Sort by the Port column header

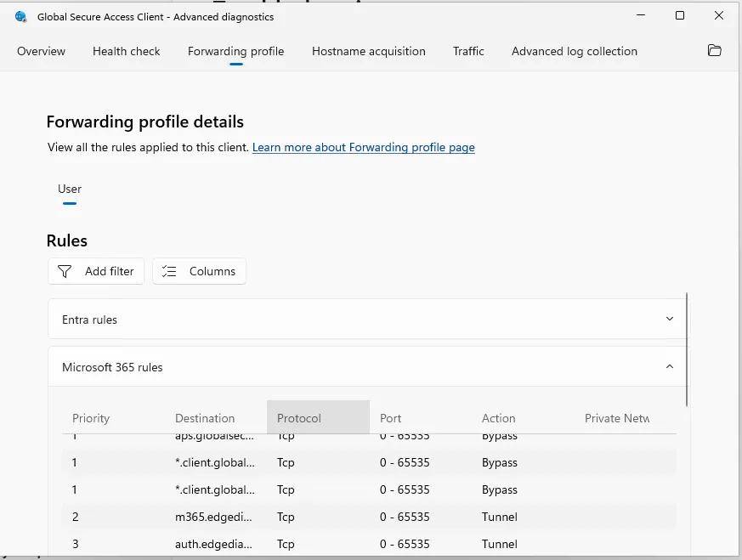coord(390,418)
